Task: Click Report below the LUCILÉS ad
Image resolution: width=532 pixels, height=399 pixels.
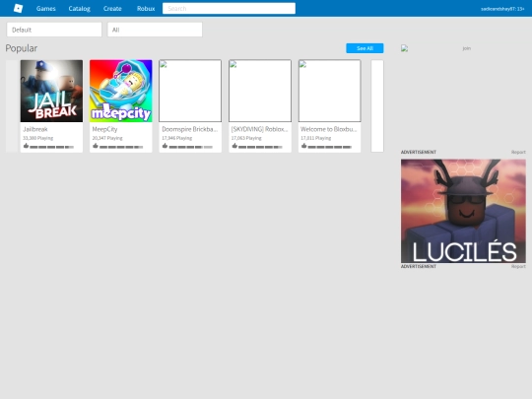Action: [518, 266]
